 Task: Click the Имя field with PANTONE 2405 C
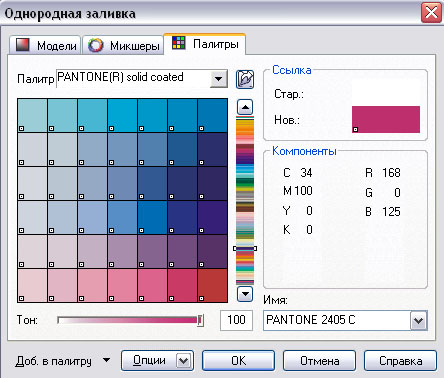[x=337, y=320]
